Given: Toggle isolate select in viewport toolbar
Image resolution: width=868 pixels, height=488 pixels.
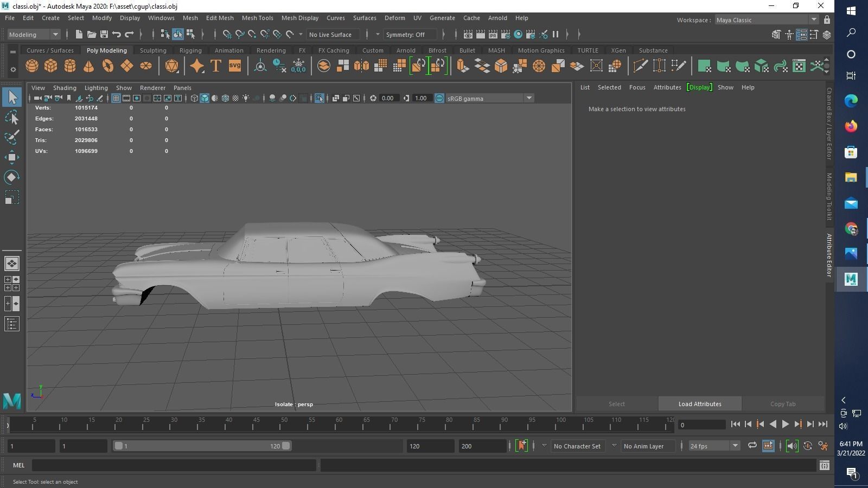Looking at the screenshot, I should [319, 98].
